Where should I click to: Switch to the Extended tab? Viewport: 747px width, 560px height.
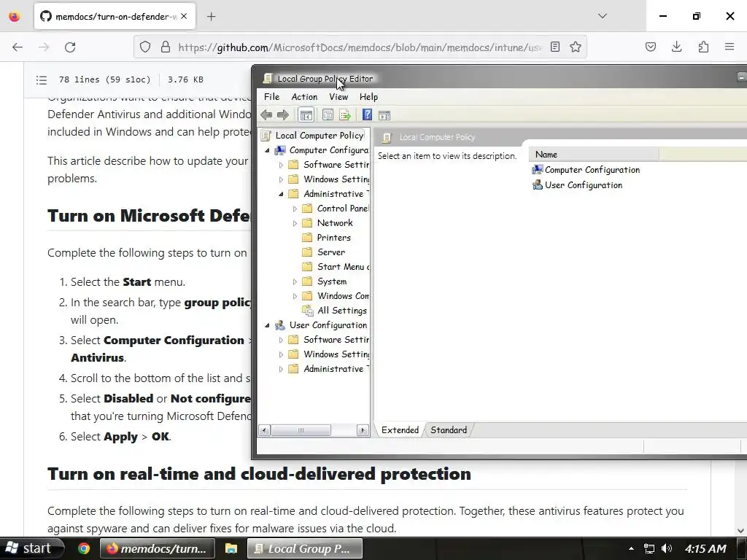(400, 430)
